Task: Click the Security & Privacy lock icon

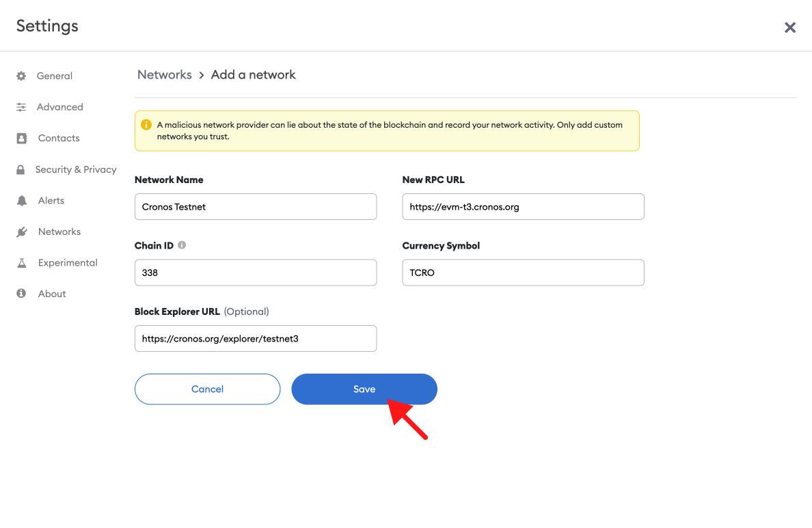Action: coord(21,169)
